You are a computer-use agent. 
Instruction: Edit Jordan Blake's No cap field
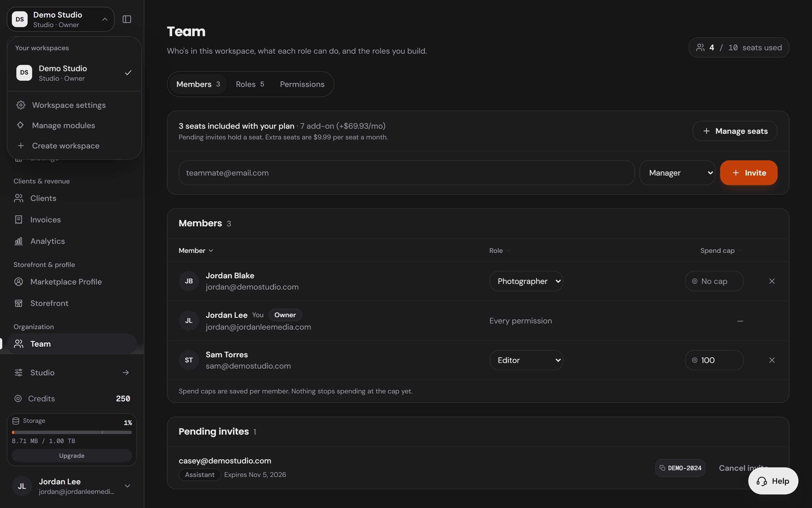pos(714,281)
